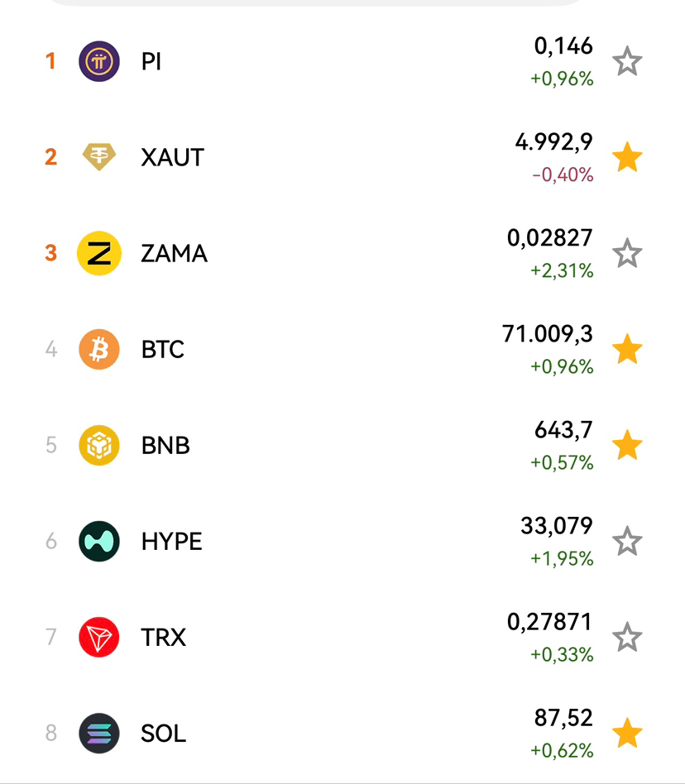Tap the ZAMA yellow Z logo
The width and height of the screenshot is (685, 784).
[x=99, y=253]
